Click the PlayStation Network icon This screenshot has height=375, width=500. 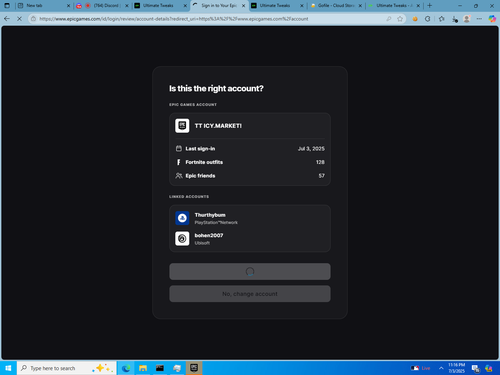(x=182, y=218)
